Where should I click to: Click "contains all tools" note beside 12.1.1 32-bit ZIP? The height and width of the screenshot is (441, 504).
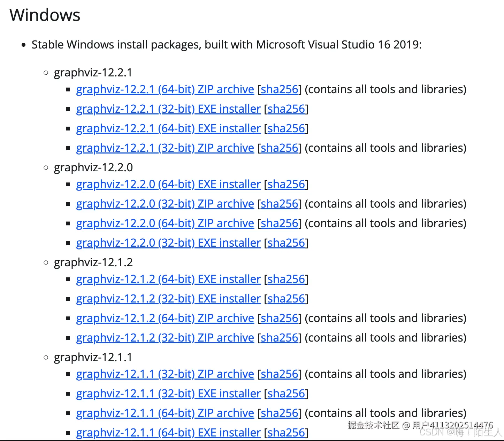[385, 374]
